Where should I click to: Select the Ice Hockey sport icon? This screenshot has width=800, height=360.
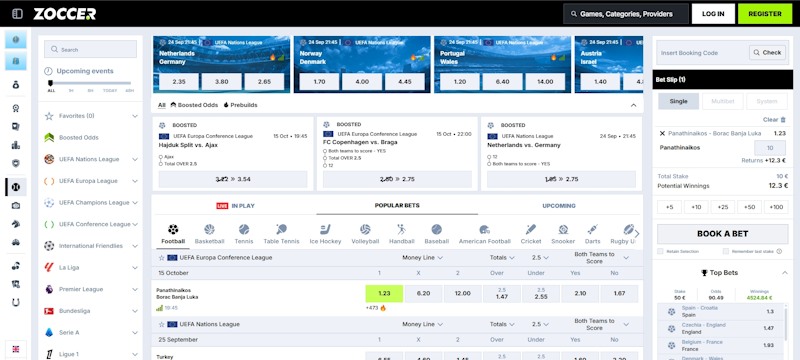(325, 229)
